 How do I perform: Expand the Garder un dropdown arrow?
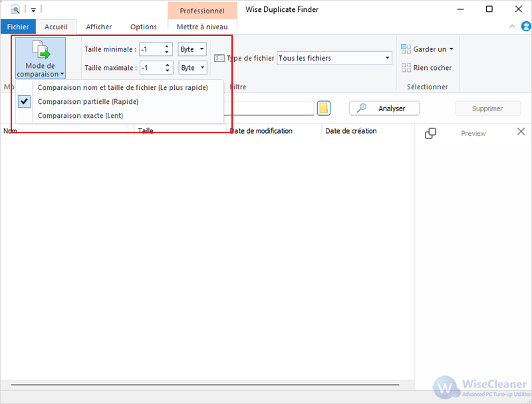point(452,49)
